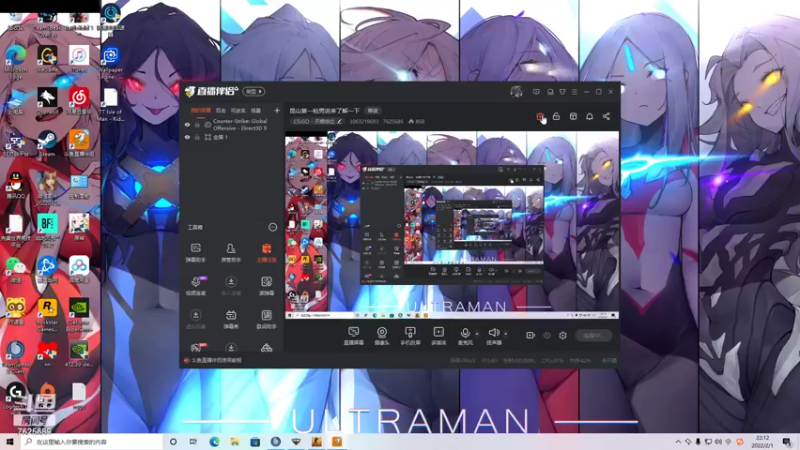Open the Windows notification center
This screenshot has height=450, width=800.
(787, 442)
